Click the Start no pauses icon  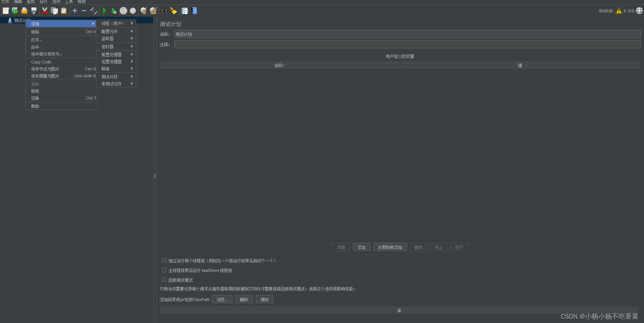click(114, 11)
